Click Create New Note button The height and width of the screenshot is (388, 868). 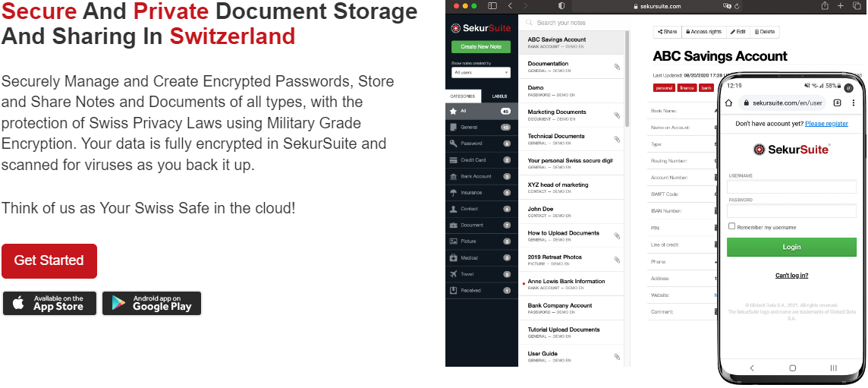481,46
